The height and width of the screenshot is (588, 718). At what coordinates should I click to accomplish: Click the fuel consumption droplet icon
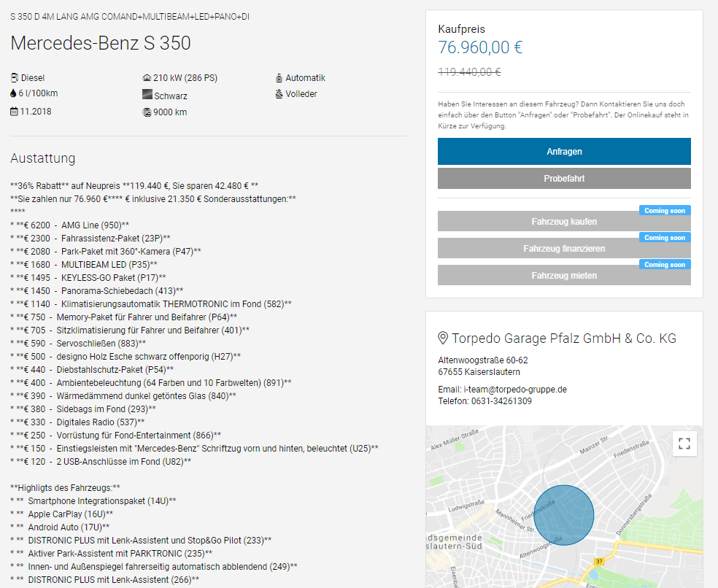pyautogui.click(x=13, y=93)
